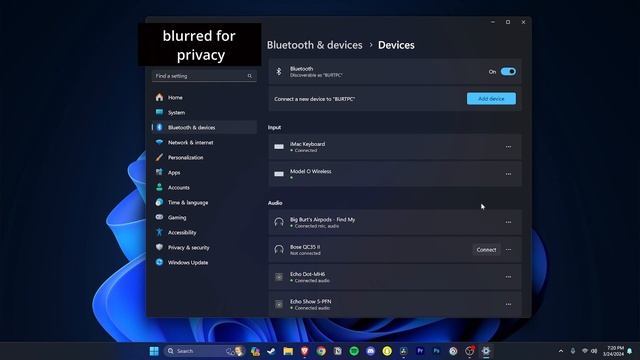Open Discord from the taskbar

click(x=370, y=351)
